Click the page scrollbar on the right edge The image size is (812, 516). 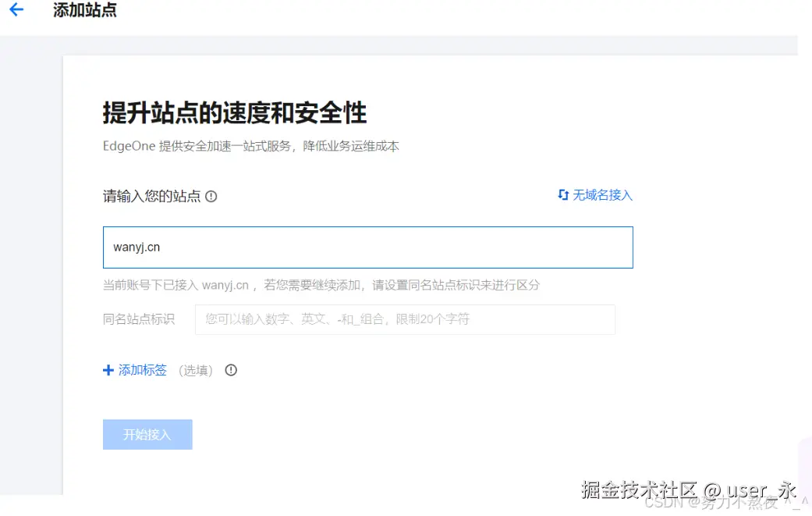coord(806,234)
